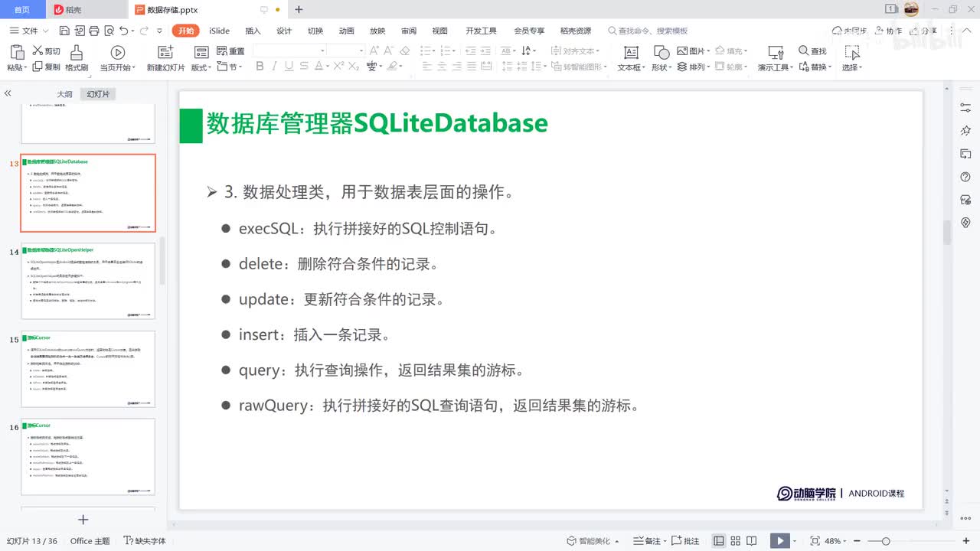Reset the slide layout with 重置
This screenshot has width=980, height=551.
230,51
